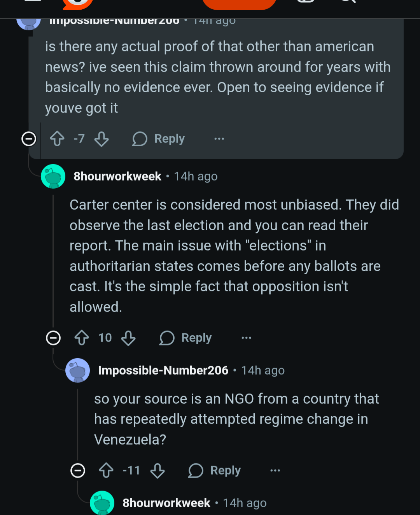Open 8hourworkweek's avatar above the Carter comment

click(53, 176)
